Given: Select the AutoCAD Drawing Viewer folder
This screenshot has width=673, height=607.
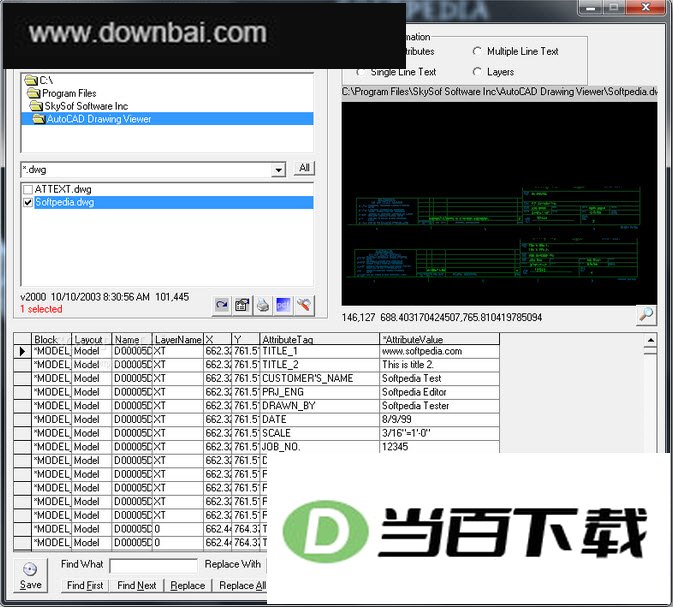Looking at the screenshot, I should click(167, 119).
